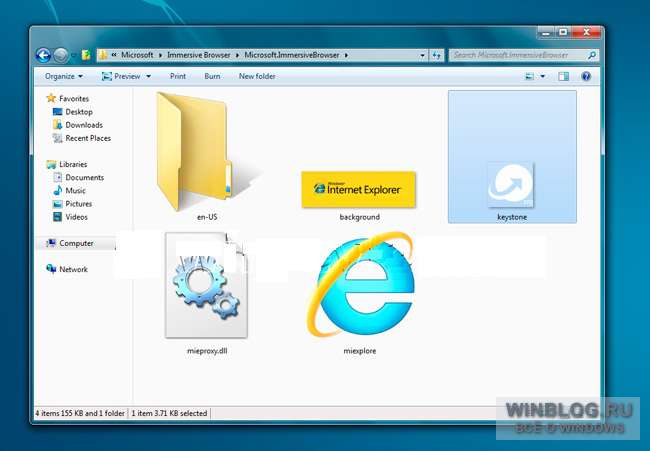This screenshot has height=451, width=650.
Task: Click the folder icon in address bar
Action: pos(104,55)
